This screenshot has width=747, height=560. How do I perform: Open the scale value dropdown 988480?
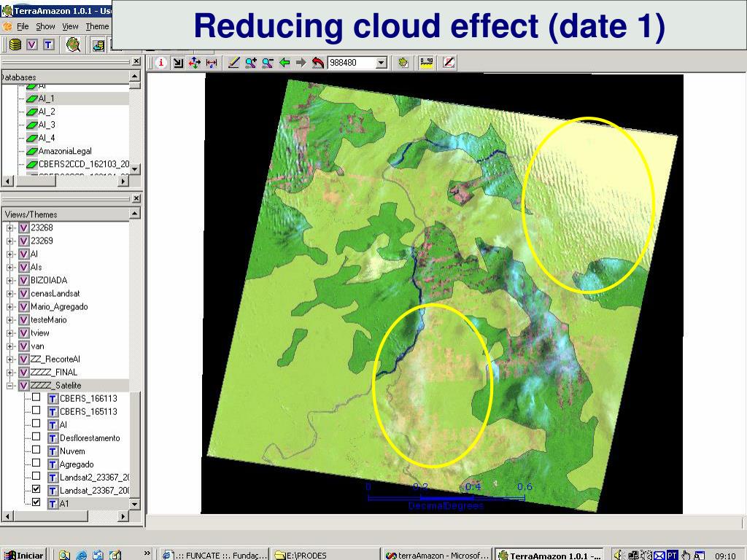pos(381,63)
